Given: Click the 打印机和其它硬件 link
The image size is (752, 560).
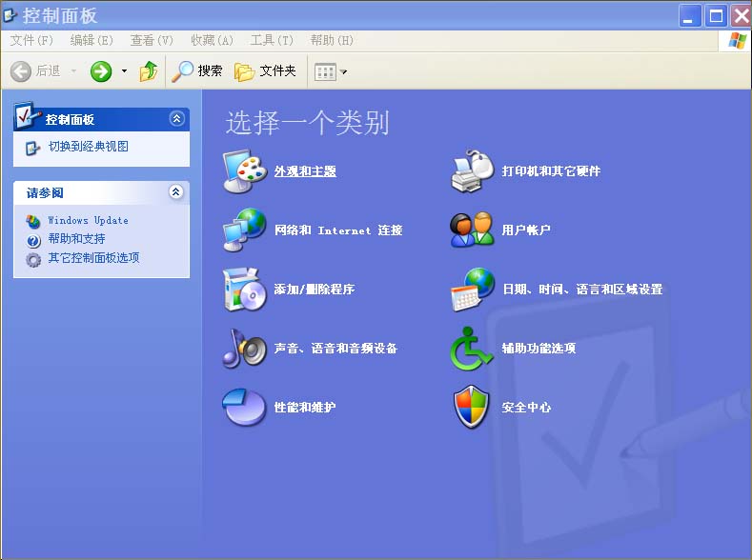Looking at the screenshot, I should coord(551,171).
